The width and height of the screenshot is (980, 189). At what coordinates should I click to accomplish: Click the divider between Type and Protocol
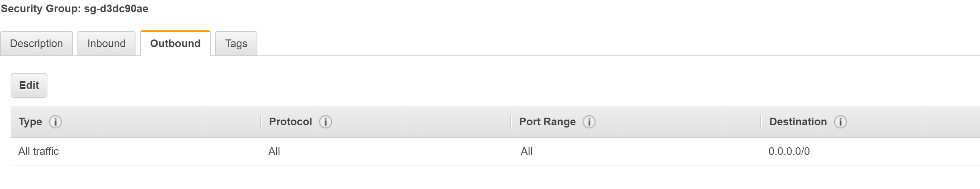click(x=261, y=122)
